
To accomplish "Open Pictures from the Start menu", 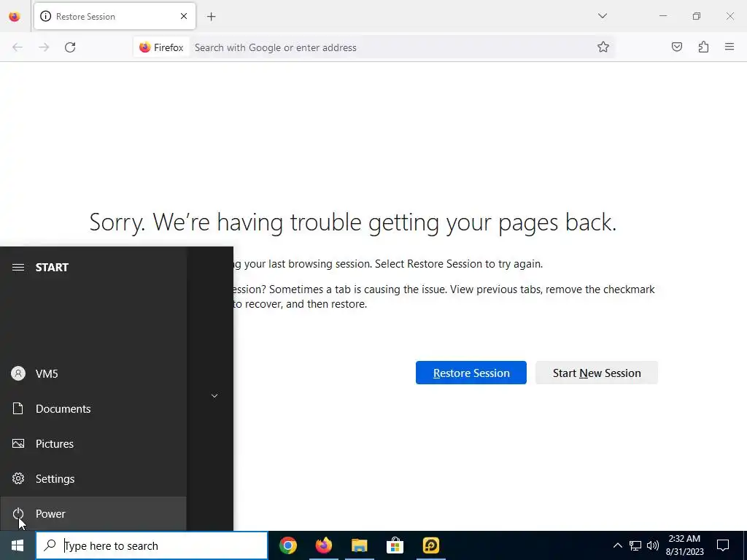I will [x=93, y=444].
